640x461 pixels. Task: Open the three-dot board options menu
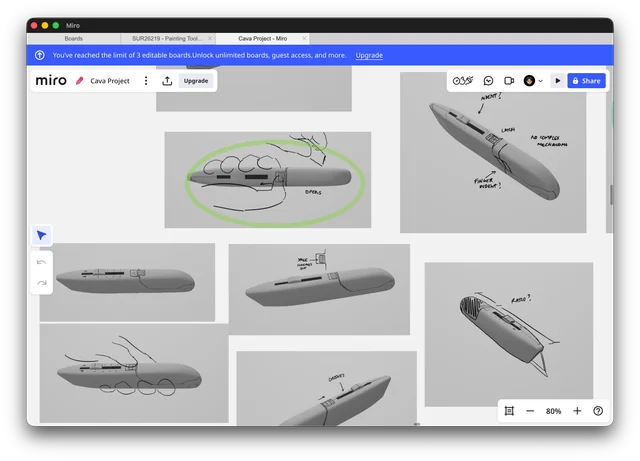click(146, 81)
